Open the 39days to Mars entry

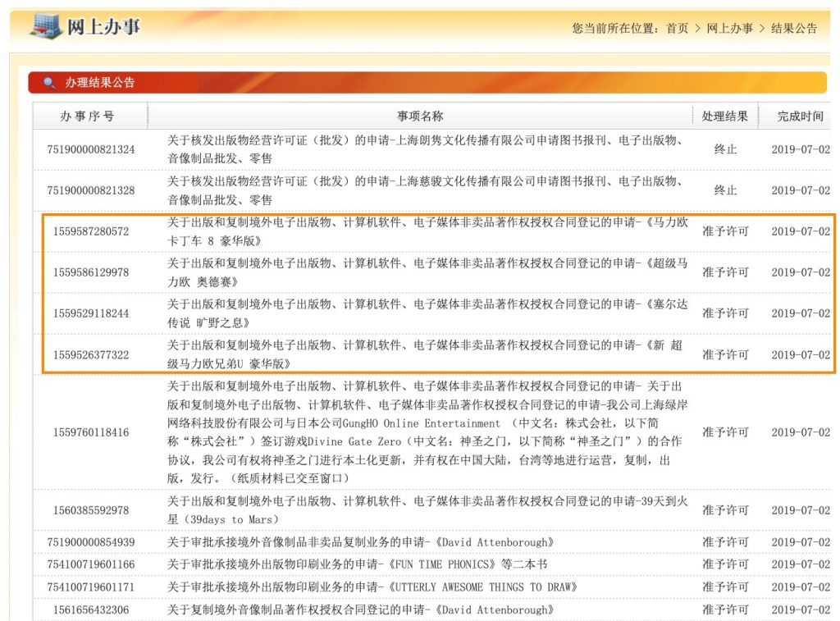click(427, 509)
